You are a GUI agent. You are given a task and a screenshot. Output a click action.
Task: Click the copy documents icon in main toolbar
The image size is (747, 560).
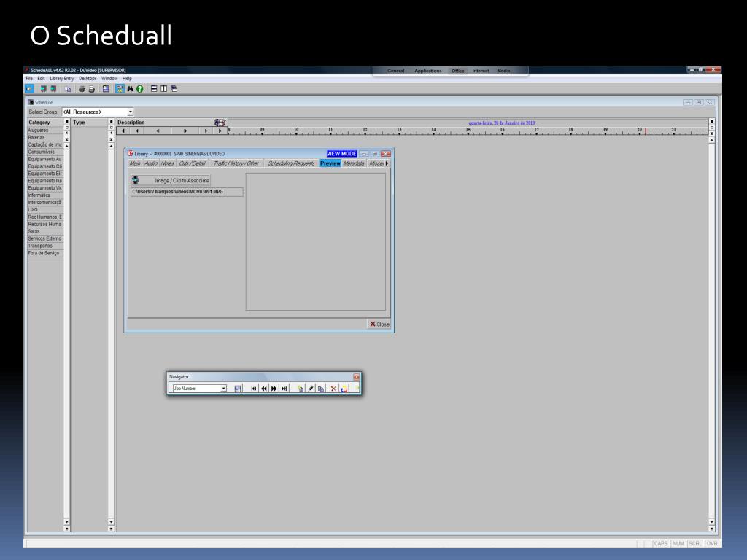coord(68,89)
